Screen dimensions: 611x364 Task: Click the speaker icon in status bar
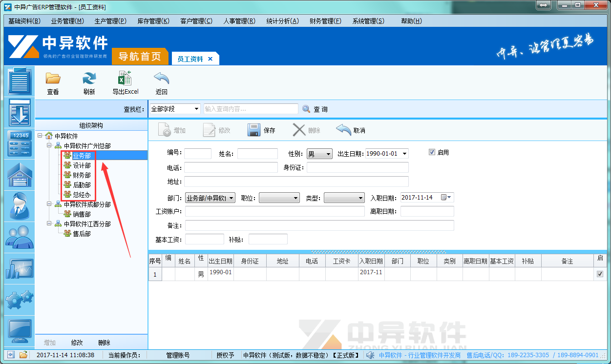(x=370, y=355)
